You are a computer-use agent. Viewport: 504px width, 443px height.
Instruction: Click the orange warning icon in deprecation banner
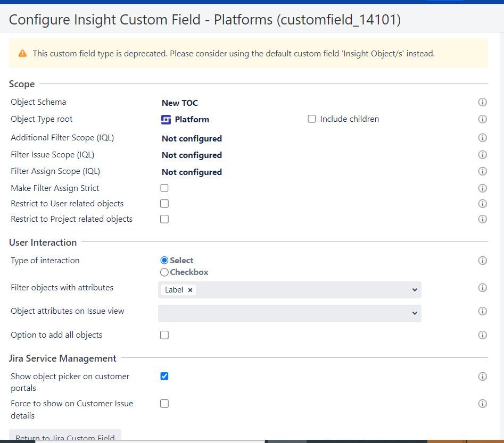tap(22, 53)
